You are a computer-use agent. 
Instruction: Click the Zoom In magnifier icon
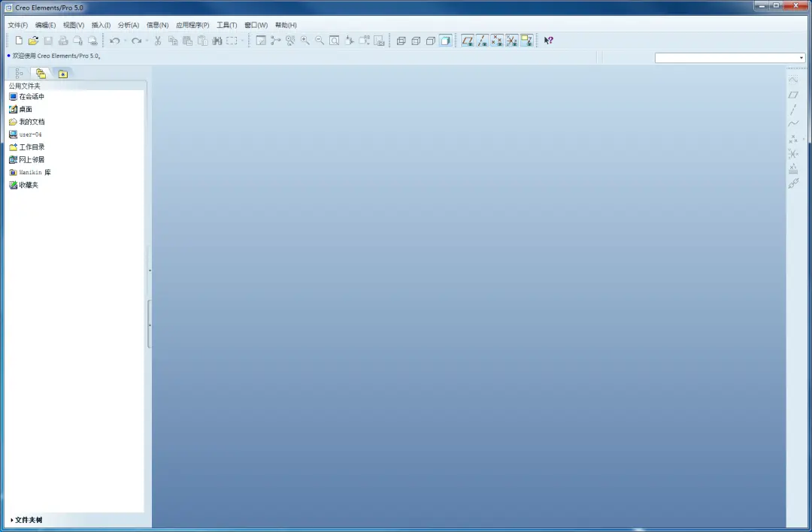point(305,41)
